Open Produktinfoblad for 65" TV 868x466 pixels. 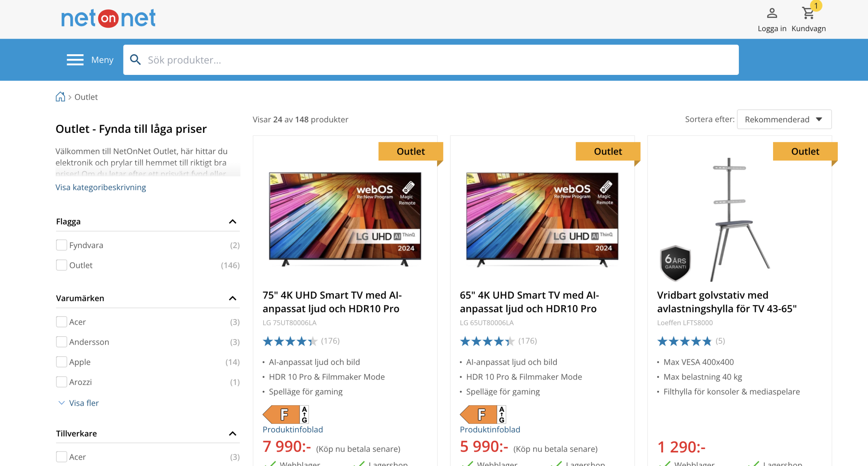[x=490, y=429]
